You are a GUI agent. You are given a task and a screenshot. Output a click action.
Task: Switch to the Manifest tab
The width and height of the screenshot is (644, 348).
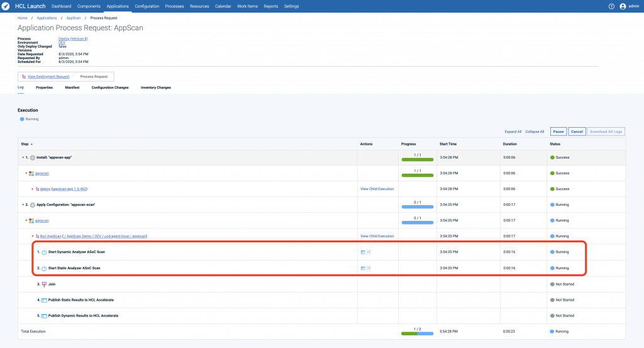click(x=72, y=87)
